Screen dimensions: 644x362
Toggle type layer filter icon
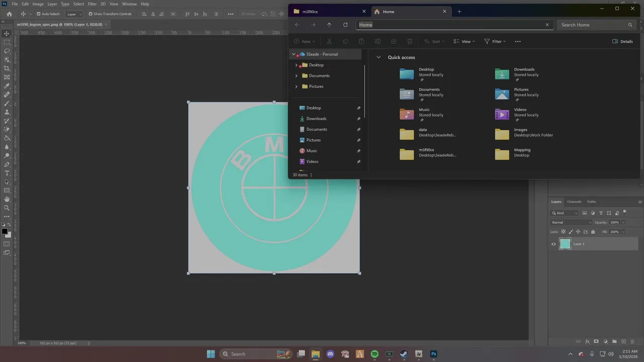[x=601, y=213]
